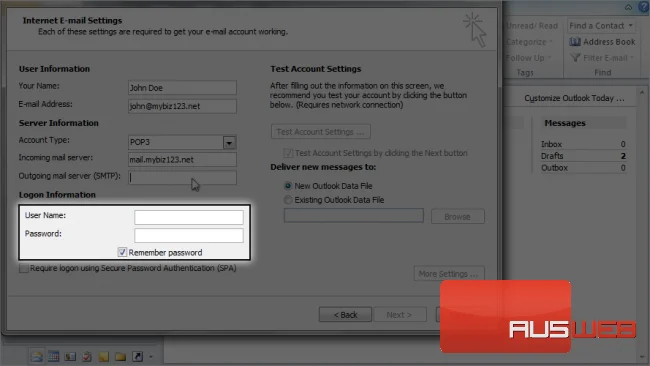Select Existing Outlook Data File option
The image size is (650, 366).
point(288,200)
